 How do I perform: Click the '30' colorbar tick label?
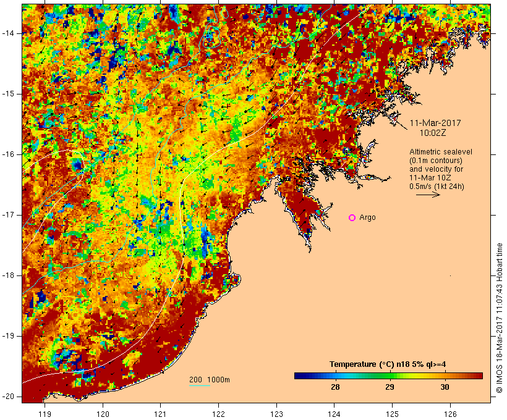[445, 387]
